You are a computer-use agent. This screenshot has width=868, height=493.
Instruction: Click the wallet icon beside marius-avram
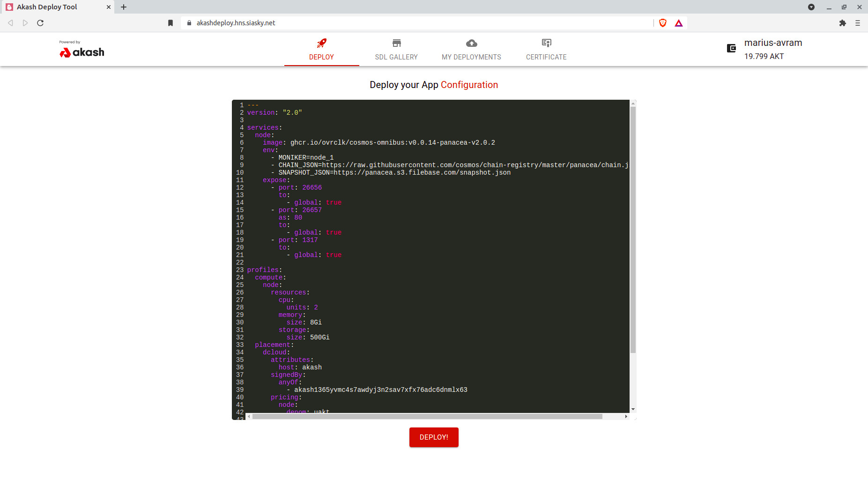[731, 48]
